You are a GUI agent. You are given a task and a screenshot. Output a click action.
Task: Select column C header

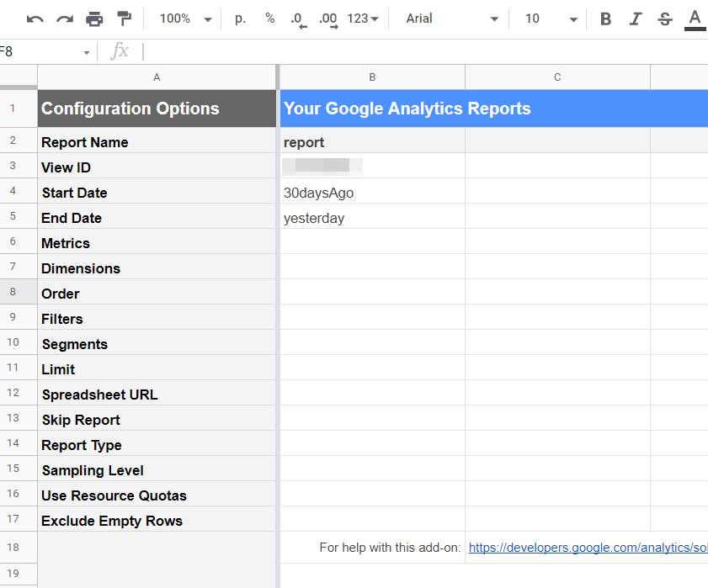pyautogui.click(x=557, y=77)
